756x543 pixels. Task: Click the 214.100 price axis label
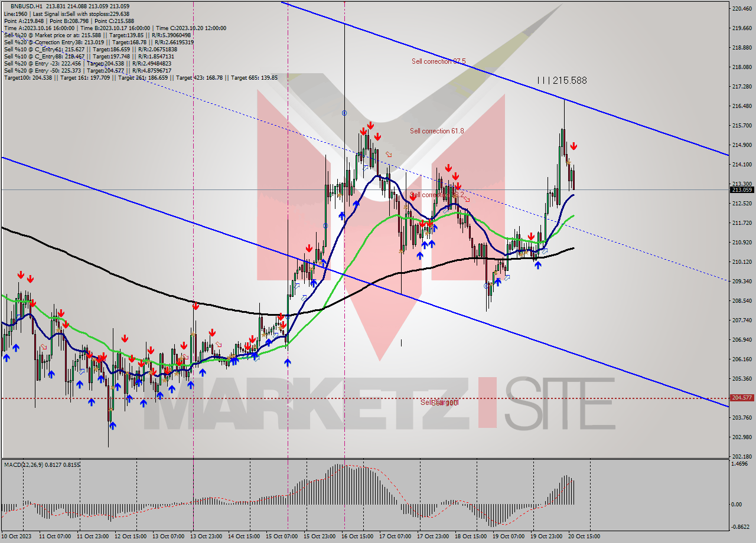click(742, 165)
